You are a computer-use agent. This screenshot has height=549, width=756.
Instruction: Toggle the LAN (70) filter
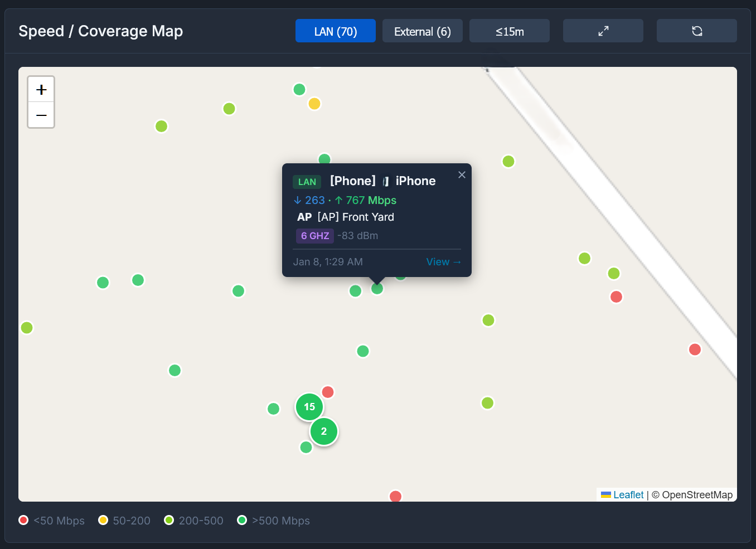tap(336, 31)
